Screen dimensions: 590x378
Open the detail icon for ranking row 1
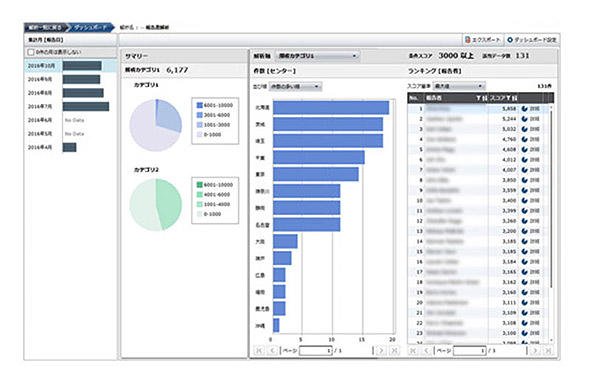point(524,109)
